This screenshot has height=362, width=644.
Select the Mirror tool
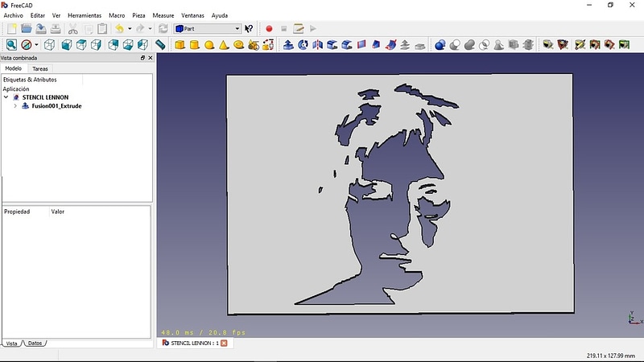317,45
